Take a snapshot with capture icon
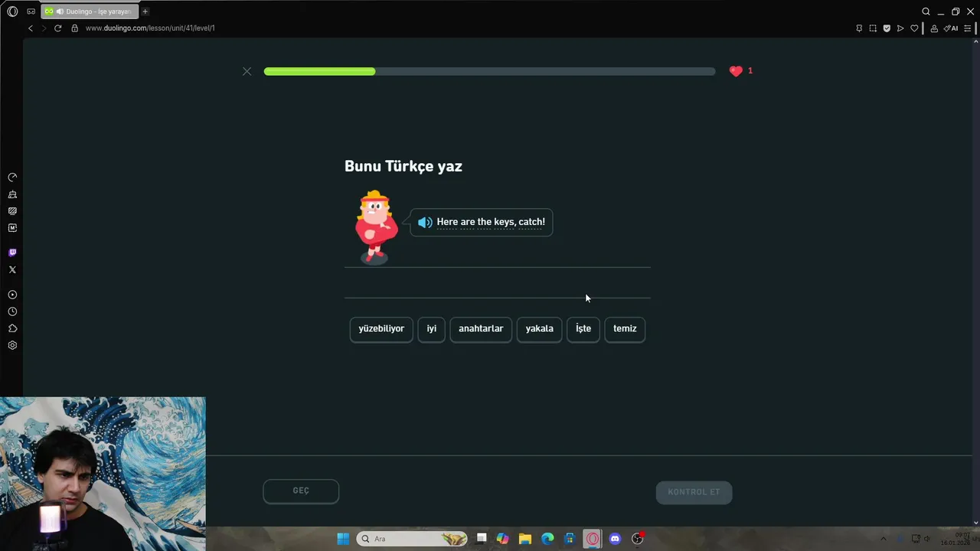Viewport: 980px width, 551px height. pos(873,28)
